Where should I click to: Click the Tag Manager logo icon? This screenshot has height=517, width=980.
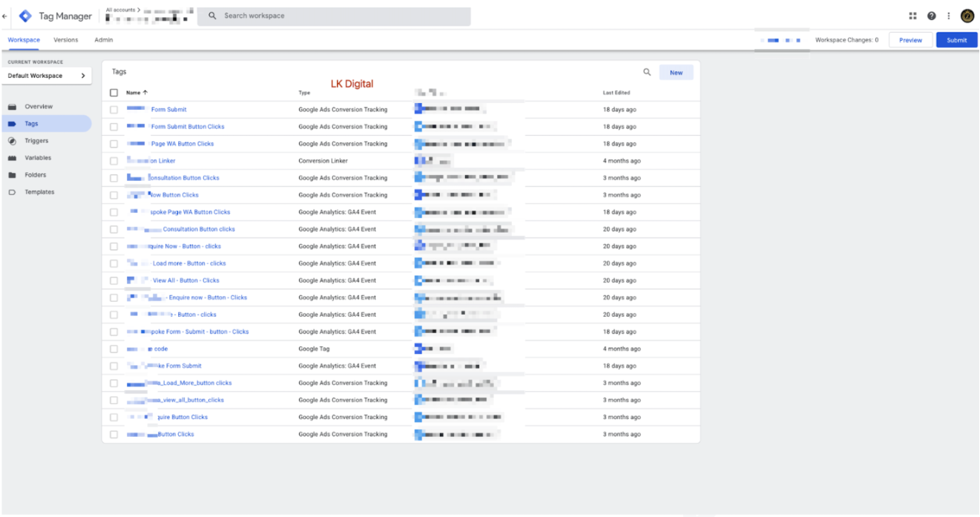[x=25, y=16]
